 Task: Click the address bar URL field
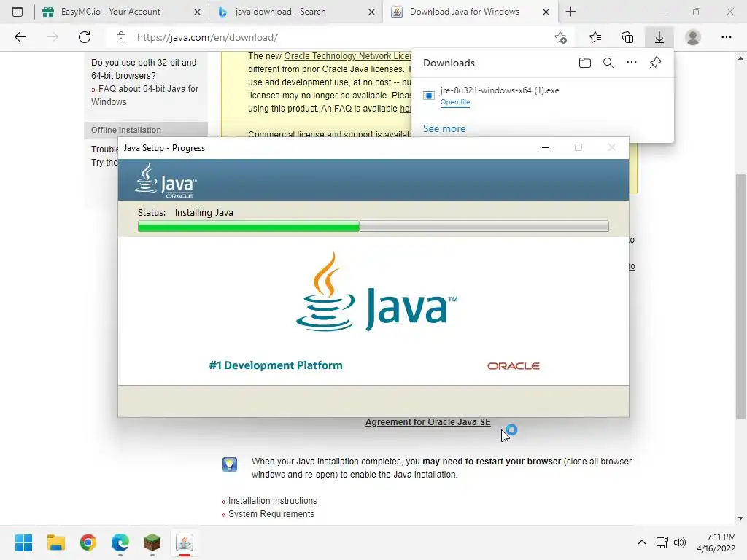click(333, 37)
